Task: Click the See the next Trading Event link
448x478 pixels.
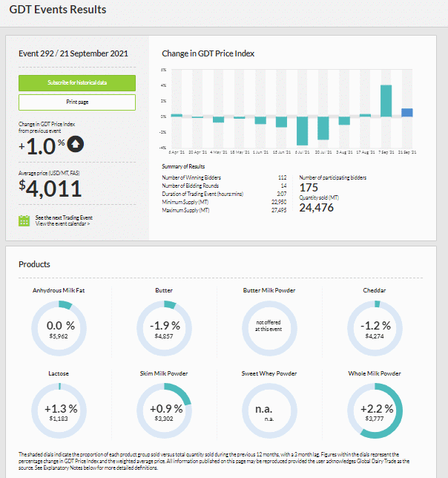Action: (x=64, y=217)
